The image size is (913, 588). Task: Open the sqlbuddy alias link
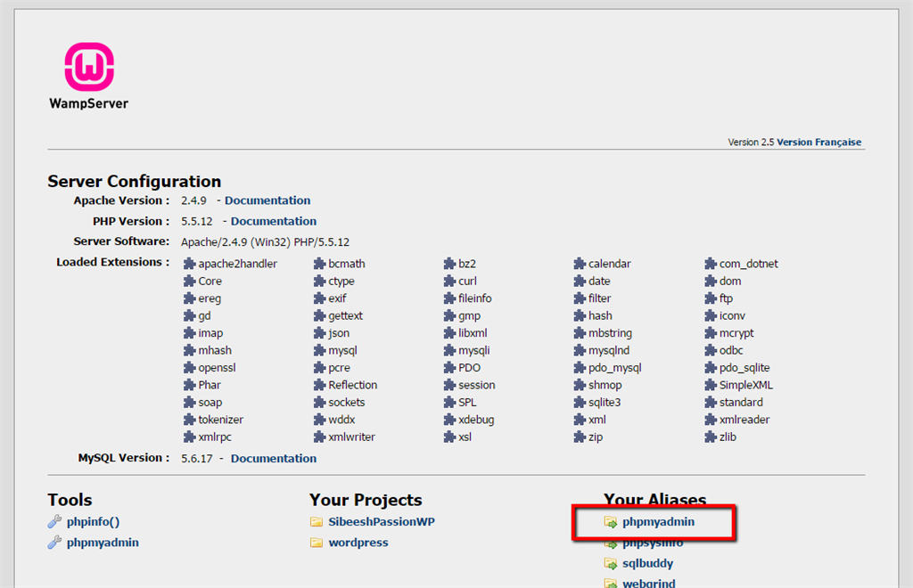click(647, 564)
